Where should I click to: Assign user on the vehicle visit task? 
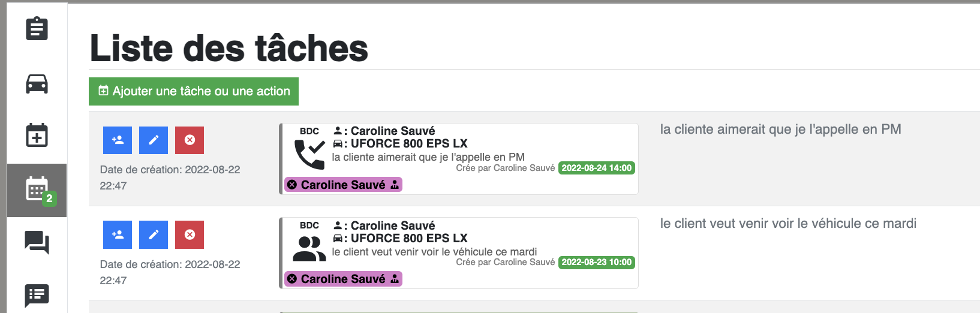(118, 234)
